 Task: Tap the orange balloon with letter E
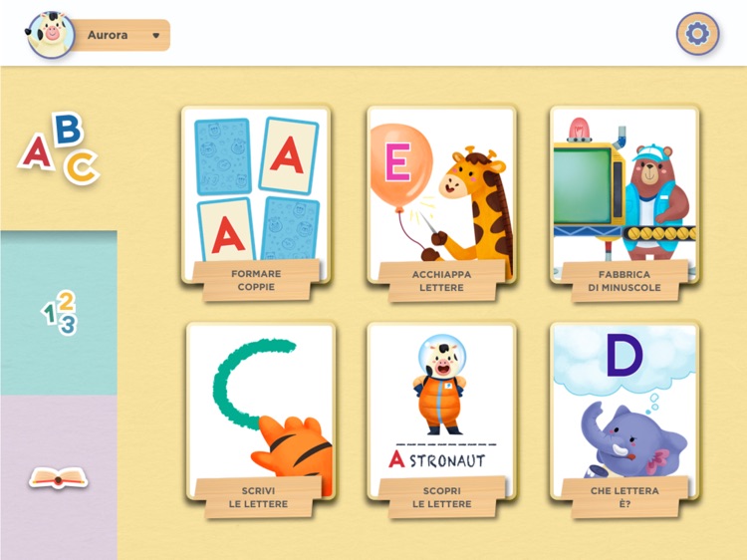[x=400, y=165]
